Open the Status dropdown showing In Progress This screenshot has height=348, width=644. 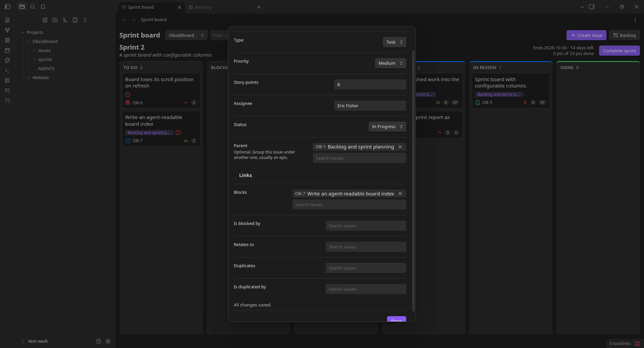tap(387, 127)
